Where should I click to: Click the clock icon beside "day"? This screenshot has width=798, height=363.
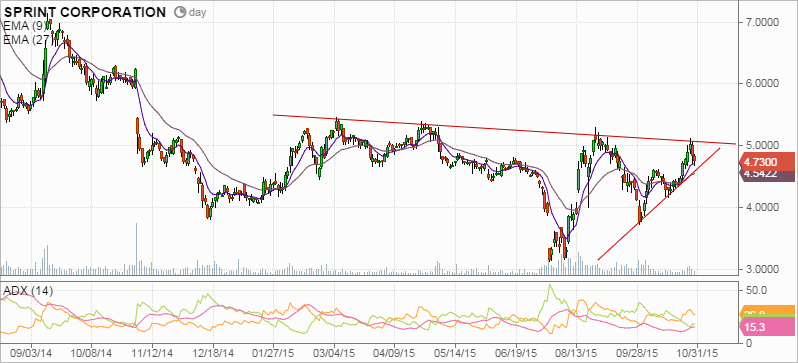pos(180,12)
